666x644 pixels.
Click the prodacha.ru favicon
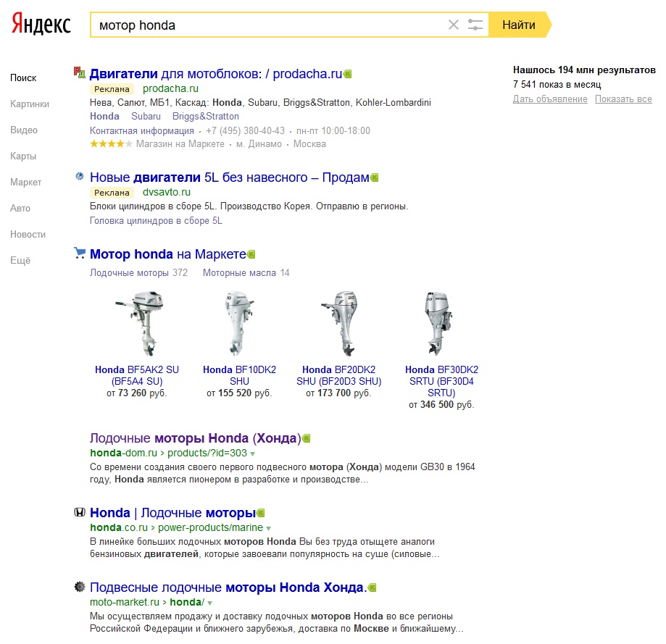[x=80, y=72]
